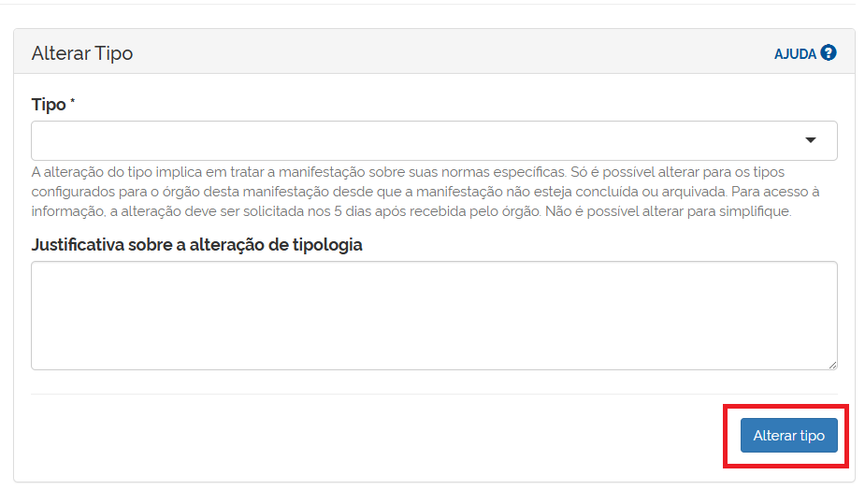
Task: Click the first line of help text
Action: 408,173
